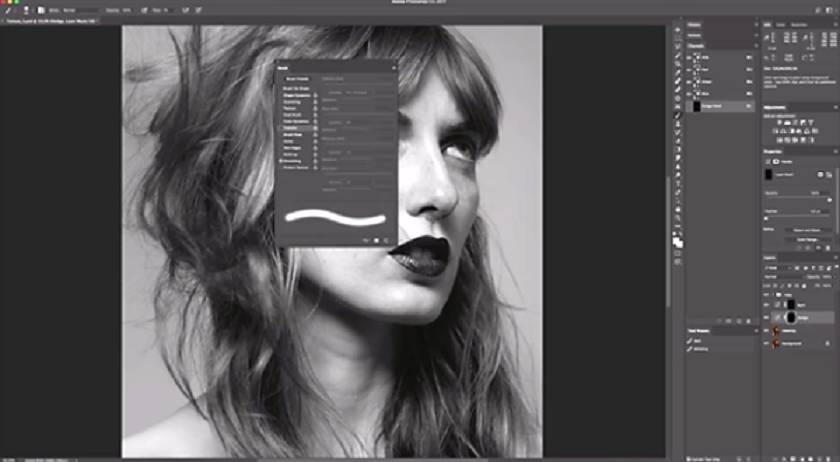Open the Adjustments panel menu
Viewport: 840px width, 462px height.
coord(836,107)
